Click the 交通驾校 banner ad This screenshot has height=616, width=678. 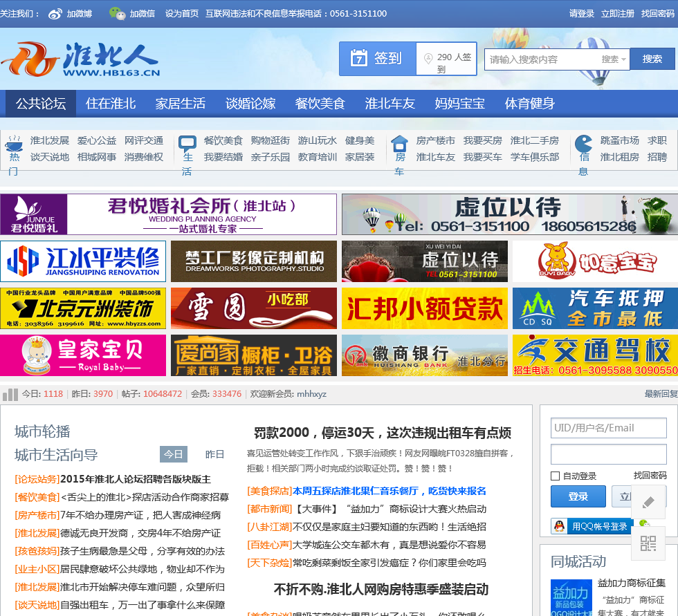click(595, 355)
